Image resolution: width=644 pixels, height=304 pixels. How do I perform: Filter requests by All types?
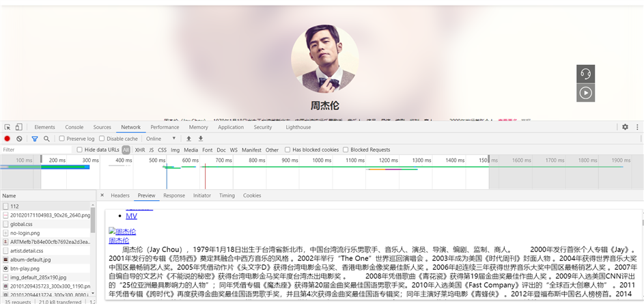126,150
